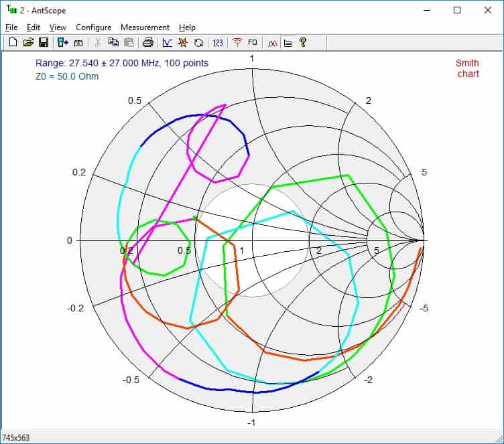Click the 'Z0 = 50.0 Ohm' label
504x444 pixels.
[x=67, y=76]
